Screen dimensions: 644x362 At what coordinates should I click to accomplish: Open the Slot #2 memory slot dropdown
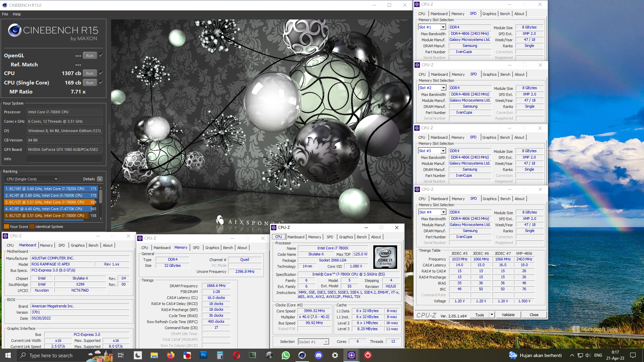(x=443, y=88)
